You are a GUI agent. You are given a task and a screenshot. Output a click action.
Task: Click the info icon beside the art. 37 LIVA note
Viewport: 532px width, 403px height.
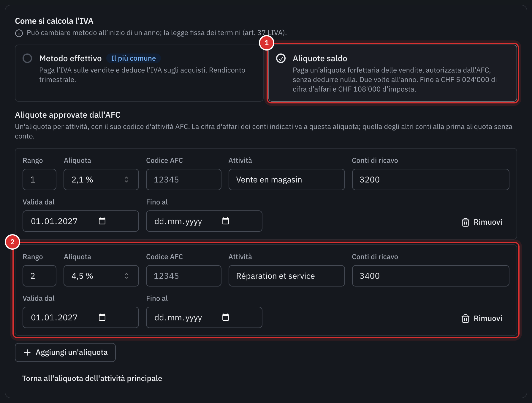coord(19,33)
